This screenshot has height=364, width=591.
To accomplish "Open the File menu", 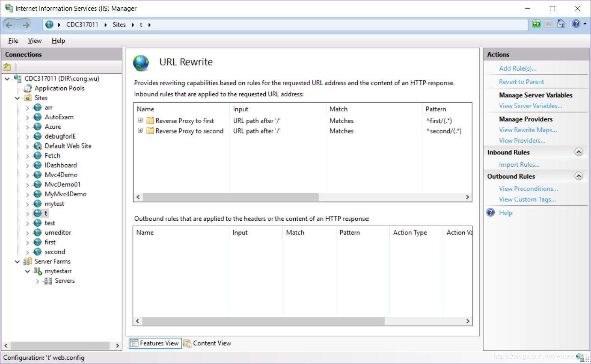I will pyautogui.click(x=13, y=41).
